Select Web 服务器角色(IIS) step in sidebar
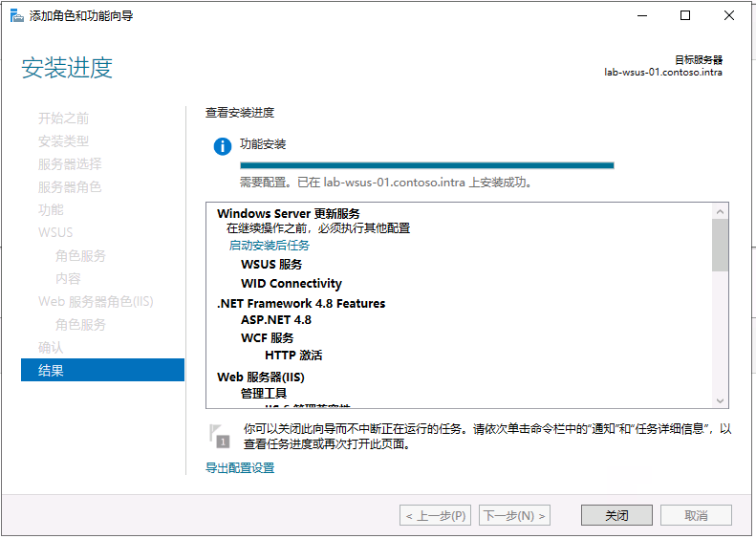 pos(96,301)
